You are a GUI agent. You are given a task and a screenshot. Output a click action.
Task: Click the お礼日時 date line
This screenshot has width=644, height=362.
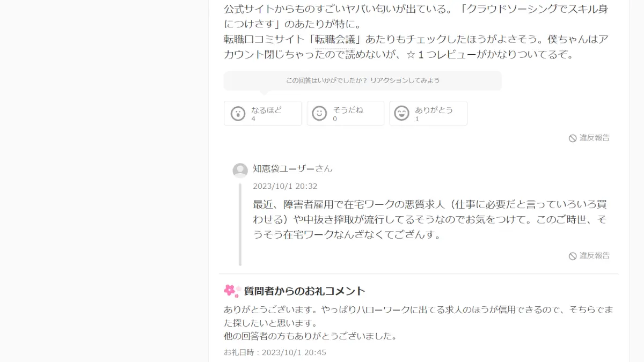[275, 352]
